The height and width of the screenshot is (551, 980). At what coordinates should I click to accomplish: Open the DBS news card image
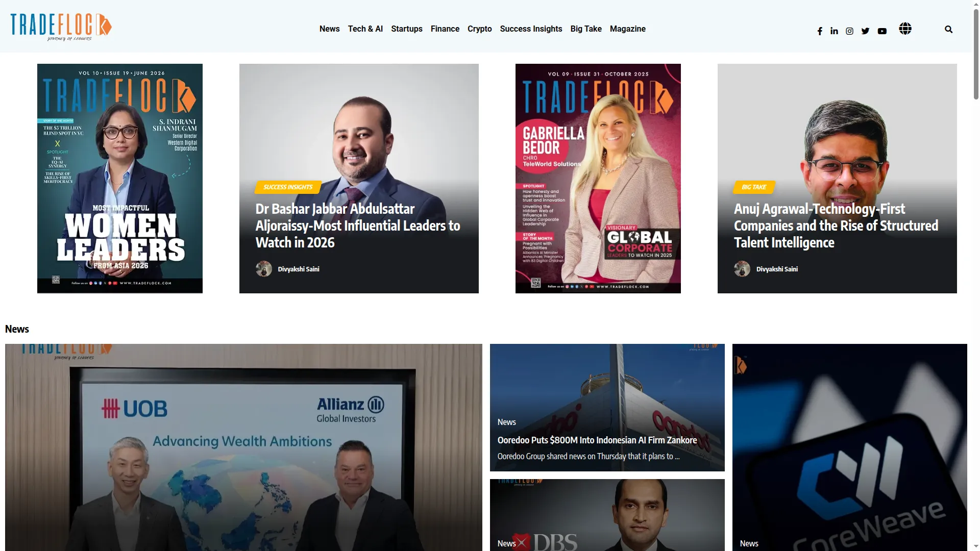607,515
